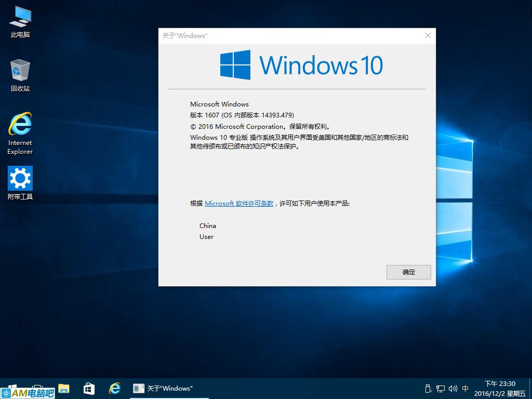Click the "Windows 10 专业版" trademark paragraph
Screen dimensions: 532x399
299,142
